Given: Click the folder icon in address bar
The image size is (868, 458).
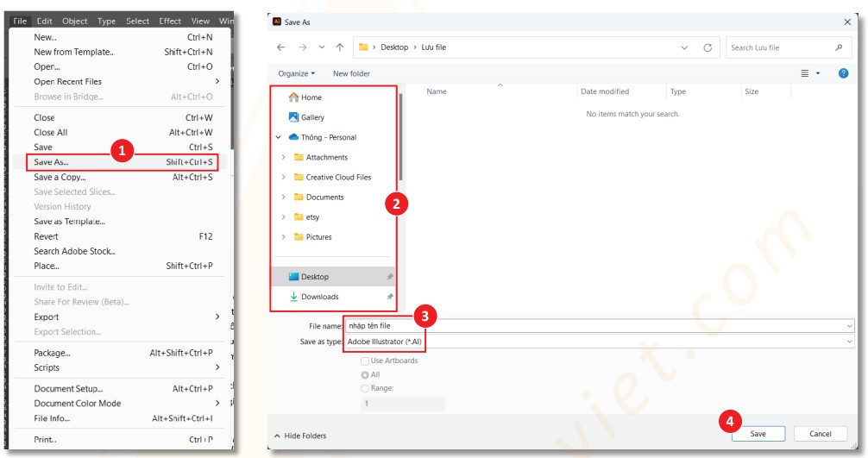Looking at the screenshot, I should tap(363, 47).
